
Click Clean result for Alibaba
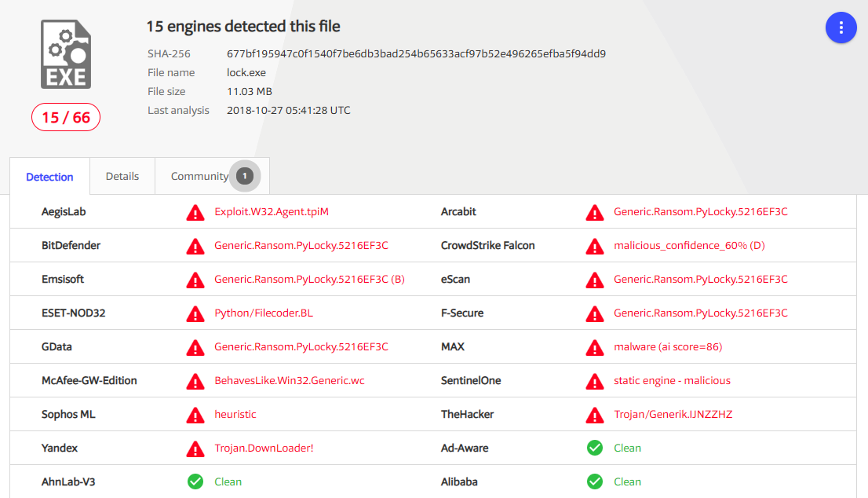[627, 482]
